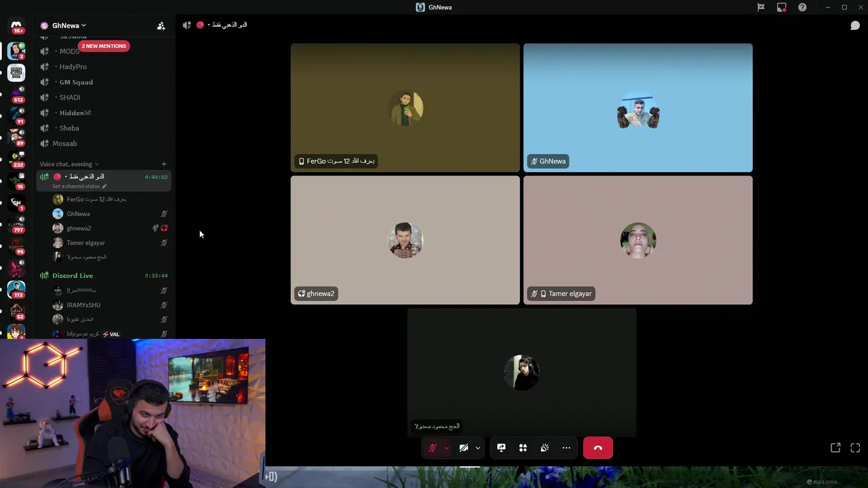The height and width of the screenshot is (488, 868).
Task: Collapse the Voice chat, evening category
Action: click(69, 164)
